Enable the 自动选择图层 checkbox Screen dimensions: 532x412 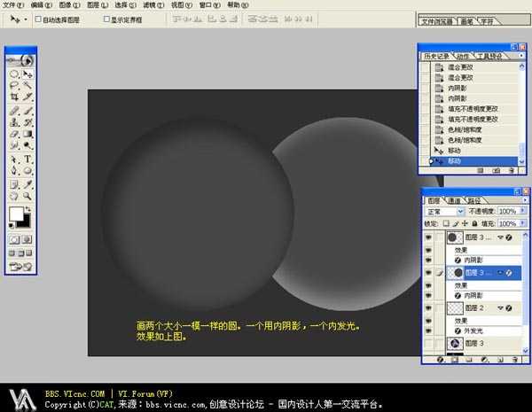(x=36, y=18)
